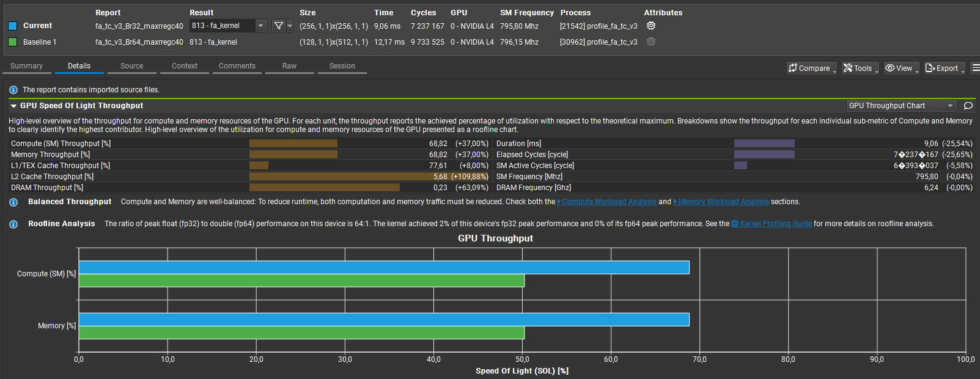Switch to the Source tab
The image size is (980, 379).
coord(131,66)
